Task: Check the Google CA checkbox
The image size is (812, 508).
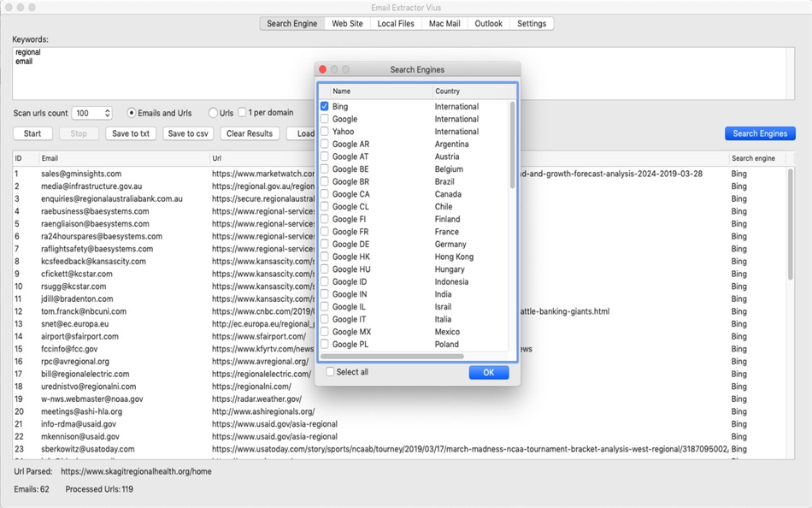Action: click(324, 194)
